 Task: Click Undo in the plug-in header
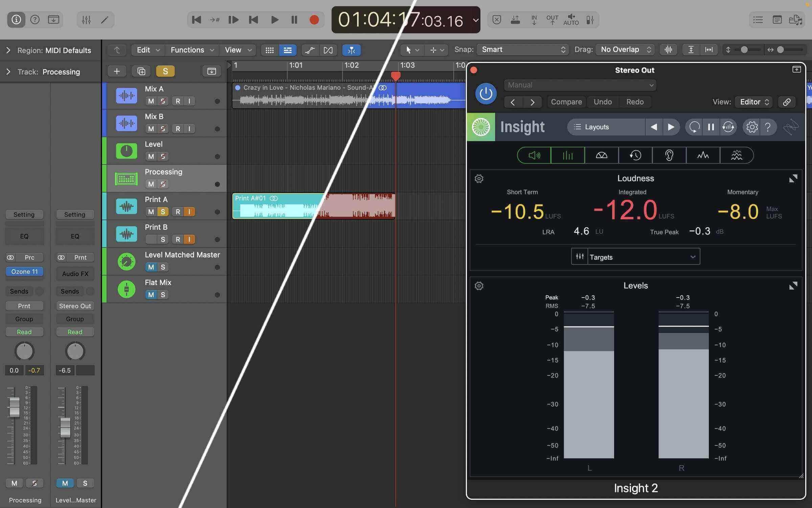click(603, 102)
